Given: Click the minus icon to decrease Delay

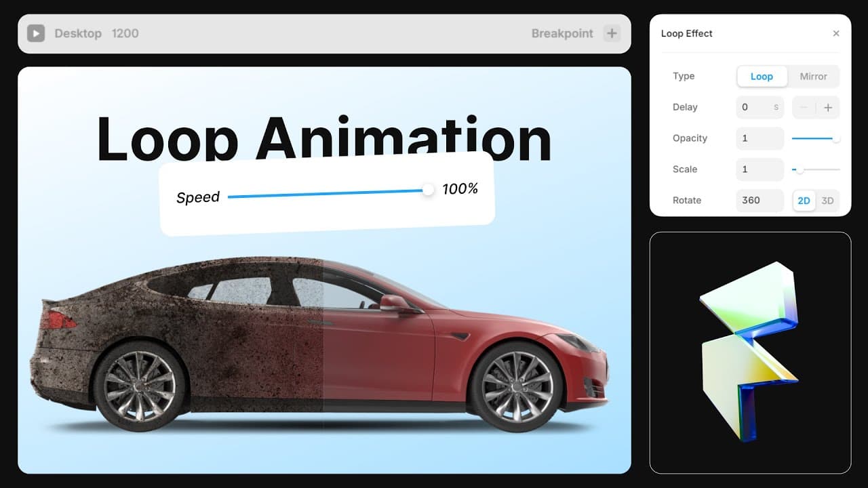Looking at the screenshot, I should 803,106.
